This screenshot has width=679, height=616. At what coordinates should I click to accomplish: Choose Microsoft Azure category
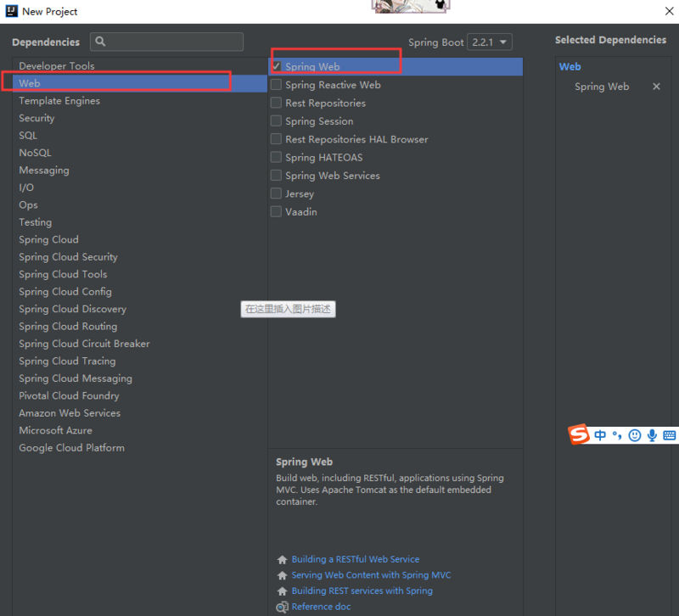pyautogui.click(x=140, y=430)
